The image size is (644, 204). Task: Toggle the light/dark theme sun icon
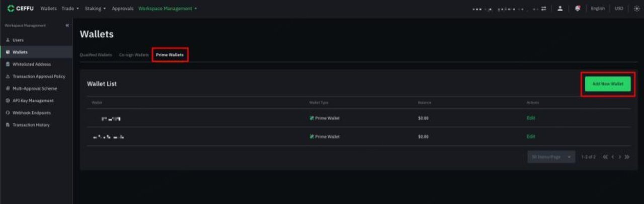[x=636, y=9]
